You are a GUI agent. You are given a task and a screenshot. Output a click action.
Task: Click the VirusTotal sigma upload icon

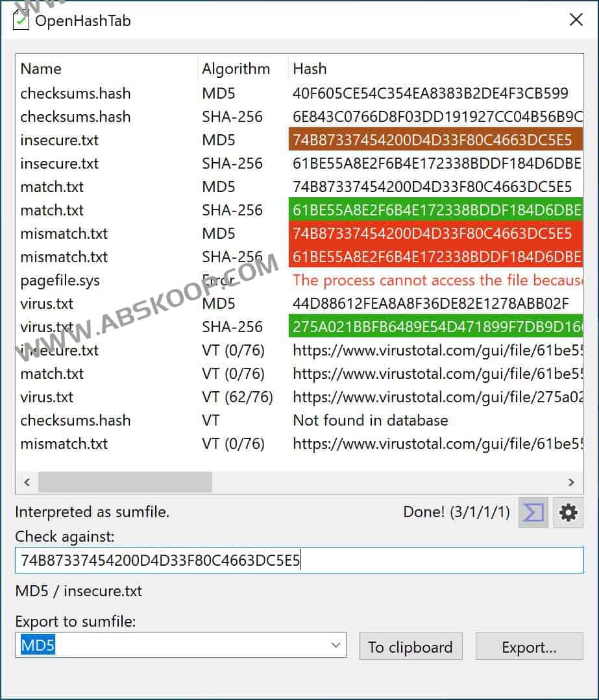tap(532, 513)
